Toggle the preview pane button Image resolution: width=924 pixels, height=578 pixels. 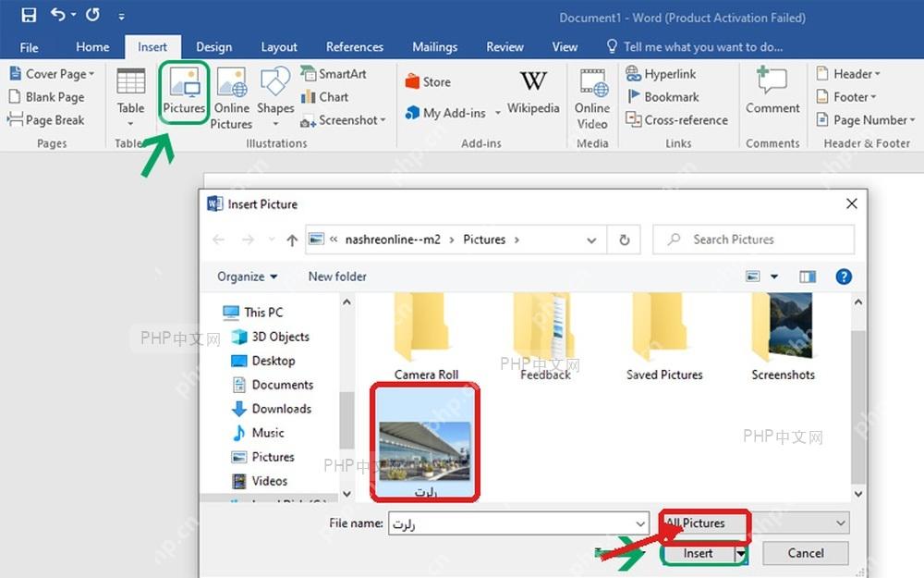pos(808,277)
